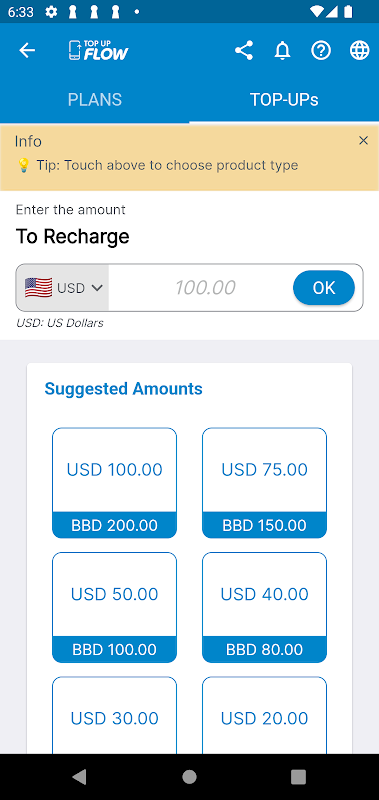Choose the USD 40.00 amount card

pyautogui.click(x=264, y=607)
